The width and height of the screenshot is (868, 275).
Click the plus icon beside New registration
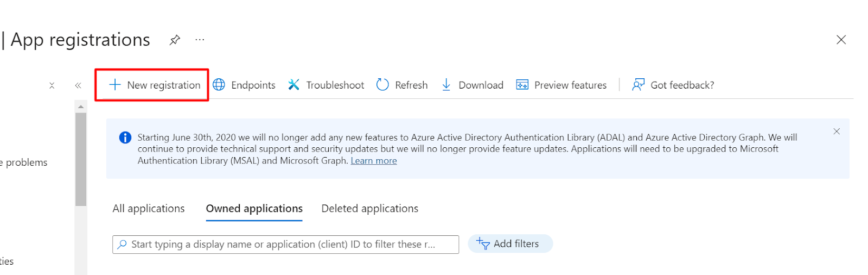point(115,85)
